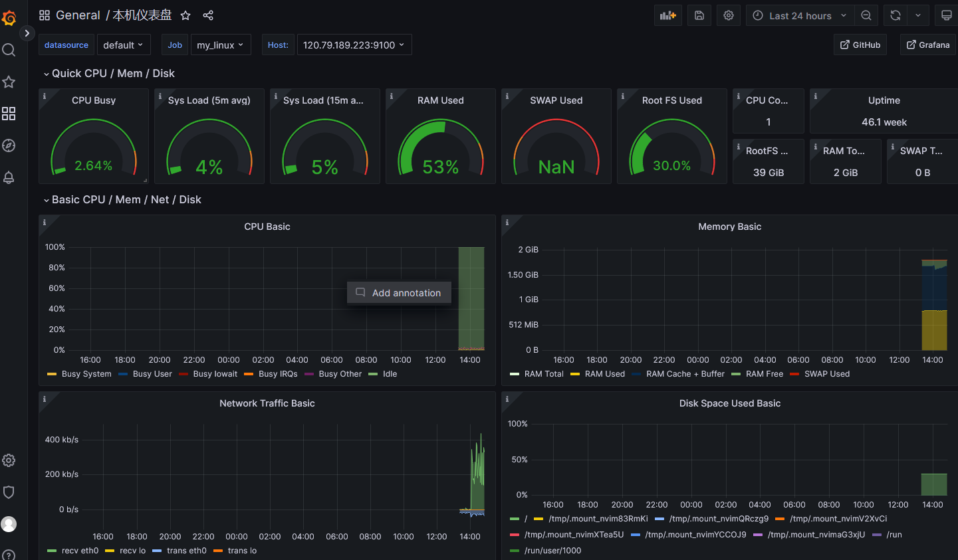This screenshot has width=958, height=560.
Task: Expand the side menu with the arrow toggle
Action: pos(27,33)
